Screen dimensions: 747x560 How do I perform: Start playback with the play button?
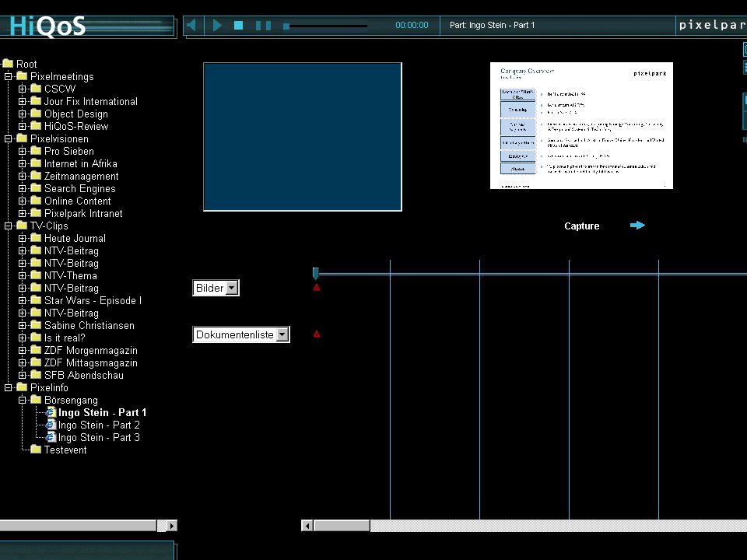point(217,25)
